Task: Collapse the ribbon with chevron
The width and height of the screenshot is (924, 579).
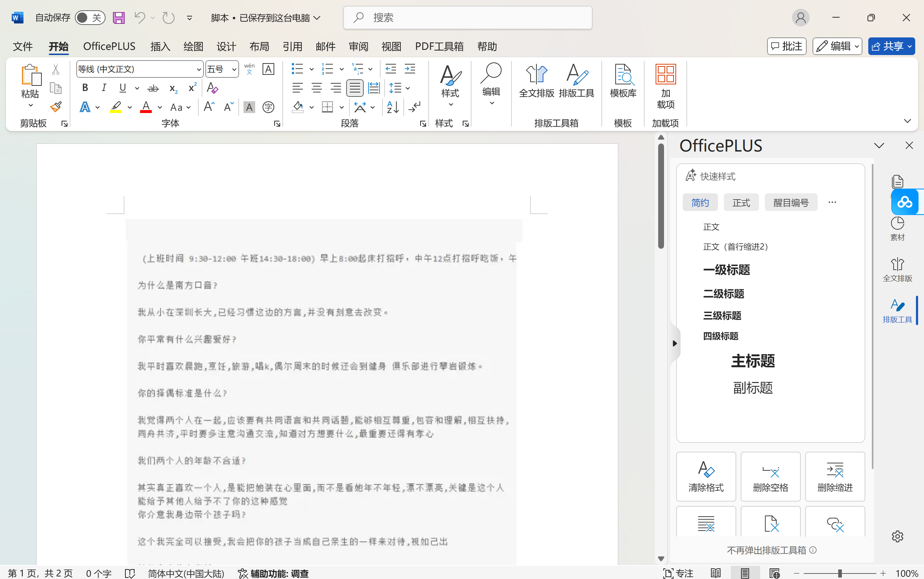Action: click(907, 121)
